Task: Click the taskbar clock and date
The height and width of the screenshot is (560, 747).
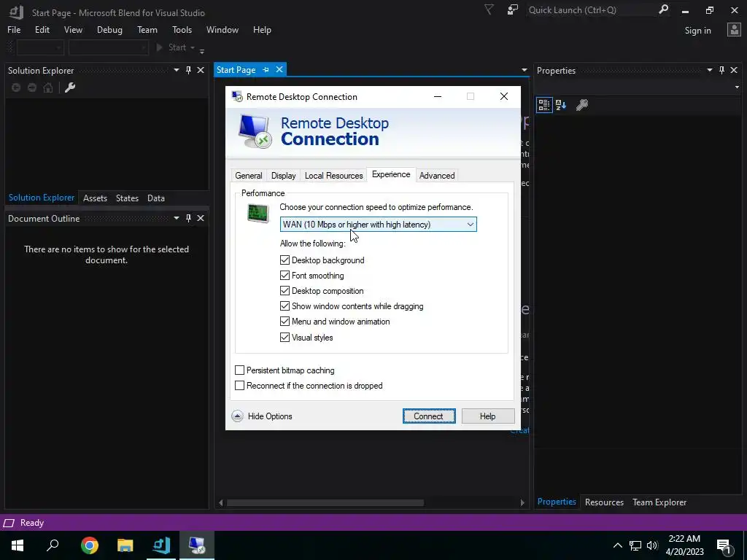Action: pyautogui.click(x=684, y=545)
